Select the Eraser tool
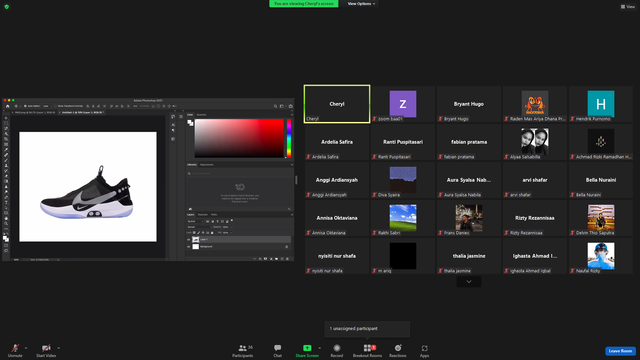Image resolution: width=640 pixels, height=360 pixels. (x=6, y=176)
